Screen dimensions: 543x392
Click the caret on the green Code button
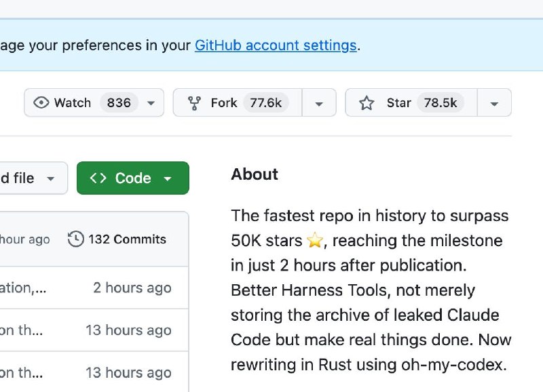pyautogui.click(x=168, y=179)
